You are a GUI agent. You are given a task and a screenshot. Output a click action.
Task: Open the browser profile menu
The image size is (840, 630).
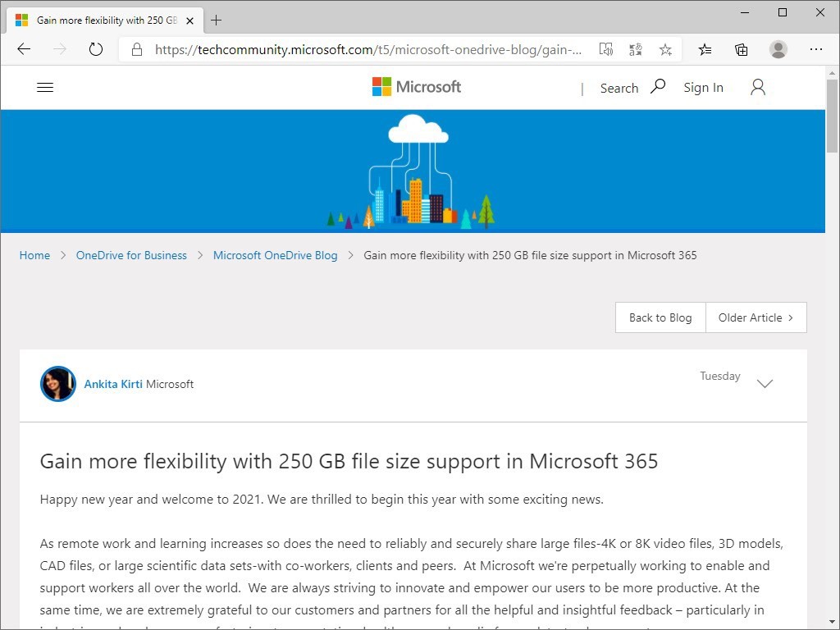pyautogui.click(x=778, y=49)
